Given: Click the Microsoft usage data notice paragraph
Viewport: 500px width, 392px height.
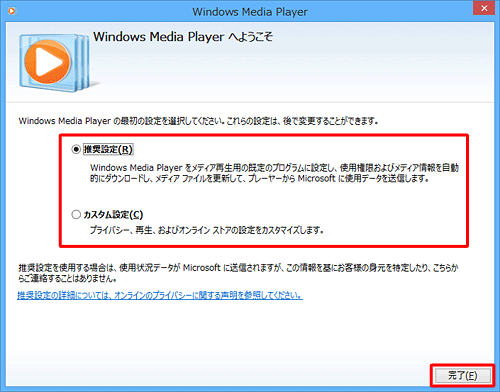Looking at the screenshot, I should coord(238,273).
